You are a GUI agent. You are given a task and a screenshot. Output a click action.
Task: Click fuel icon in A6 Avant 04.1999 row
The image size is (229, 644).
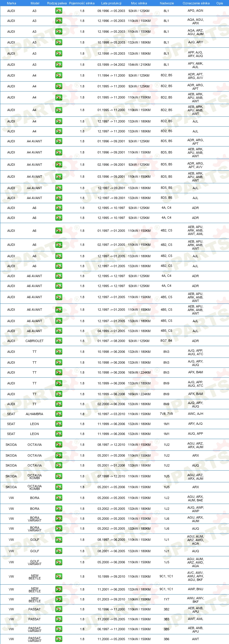coord(59,331)
